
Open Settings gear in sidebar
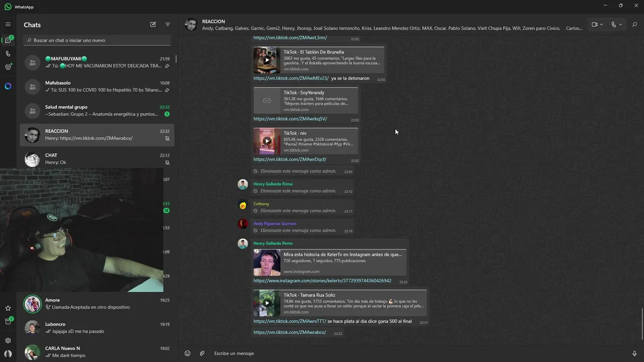[x=8, y=340]
